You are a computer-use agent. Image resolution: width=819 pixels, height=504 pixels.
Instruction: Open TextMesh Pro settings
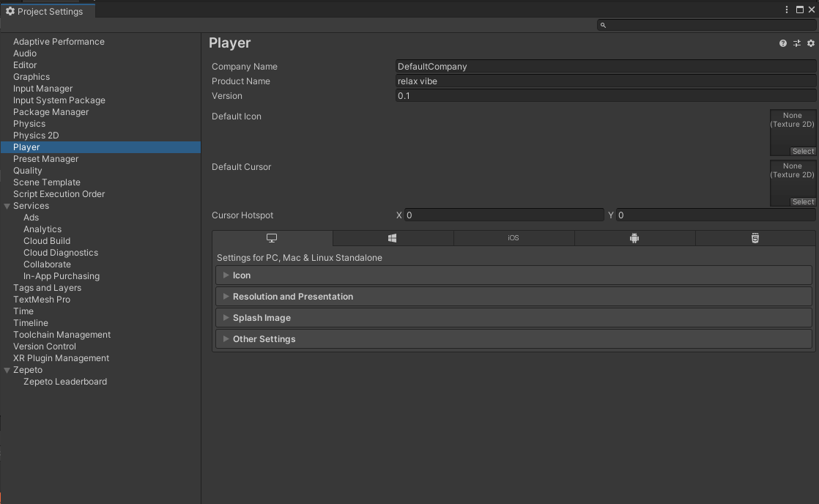coord(41,300)
